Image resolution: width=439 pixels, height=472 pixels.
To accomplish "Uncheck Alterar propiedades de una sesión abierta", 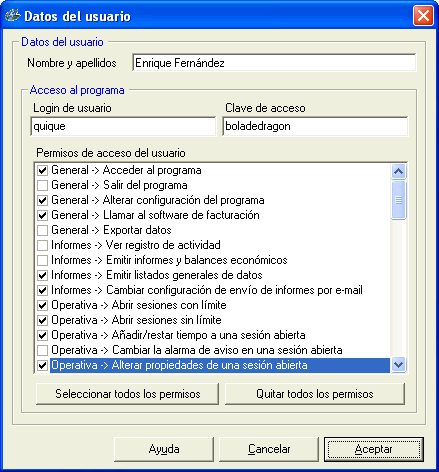I will pos(42,365).
